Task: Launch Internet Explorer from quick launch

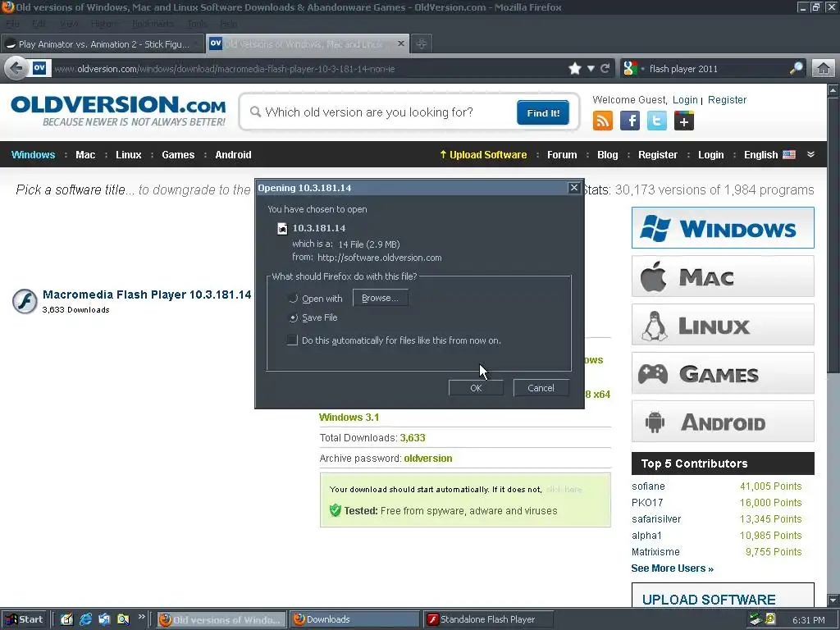Action: tap(85, 619)
